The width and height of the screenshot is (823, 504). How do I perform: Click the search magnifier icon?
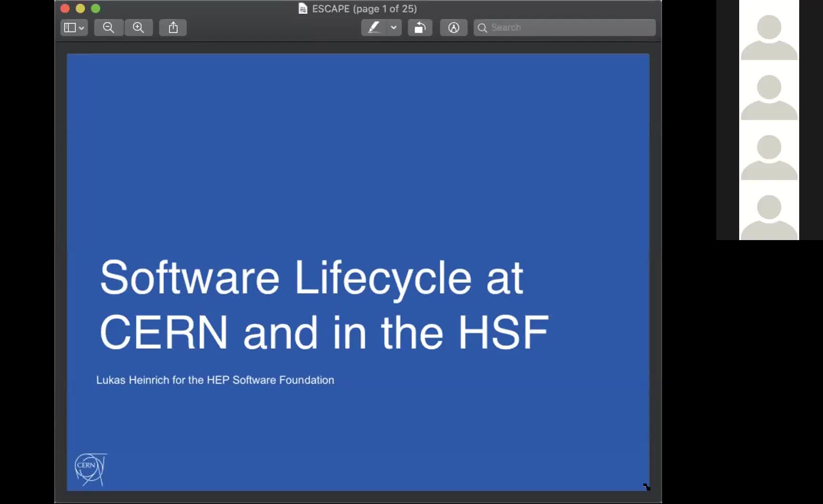coord(482,28)
